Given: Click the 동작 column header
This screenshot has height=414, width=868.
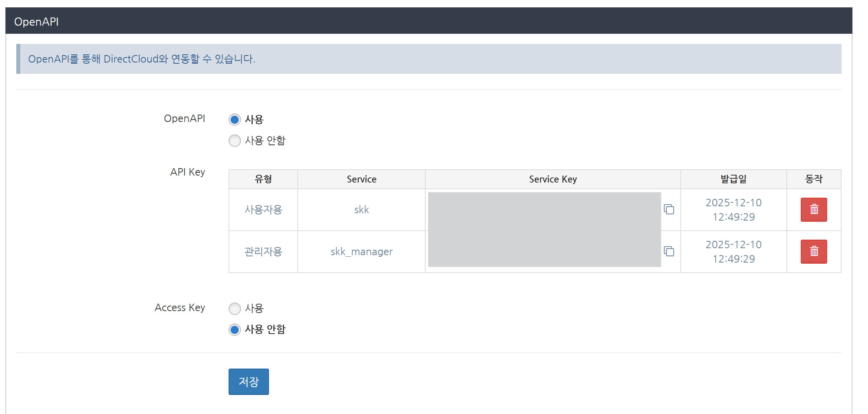Looking at the screenshot, I should coord(814,179).
